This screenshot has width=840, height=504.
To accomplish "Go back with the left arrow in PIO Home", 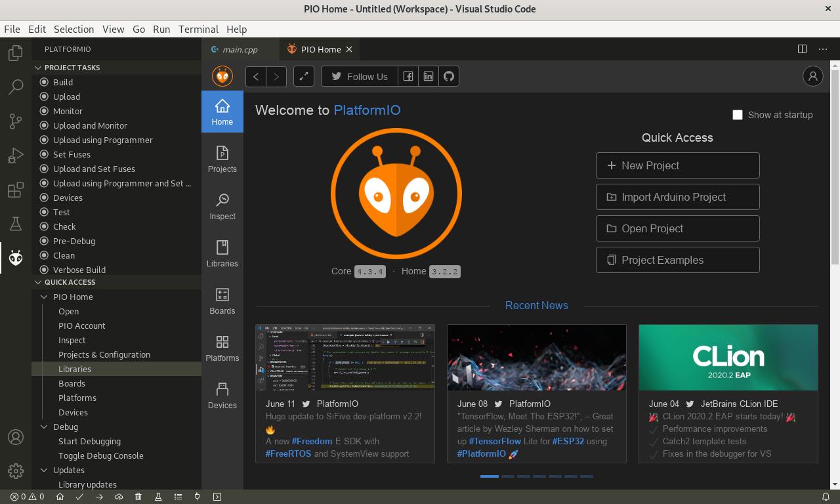I will coord(256,76).
